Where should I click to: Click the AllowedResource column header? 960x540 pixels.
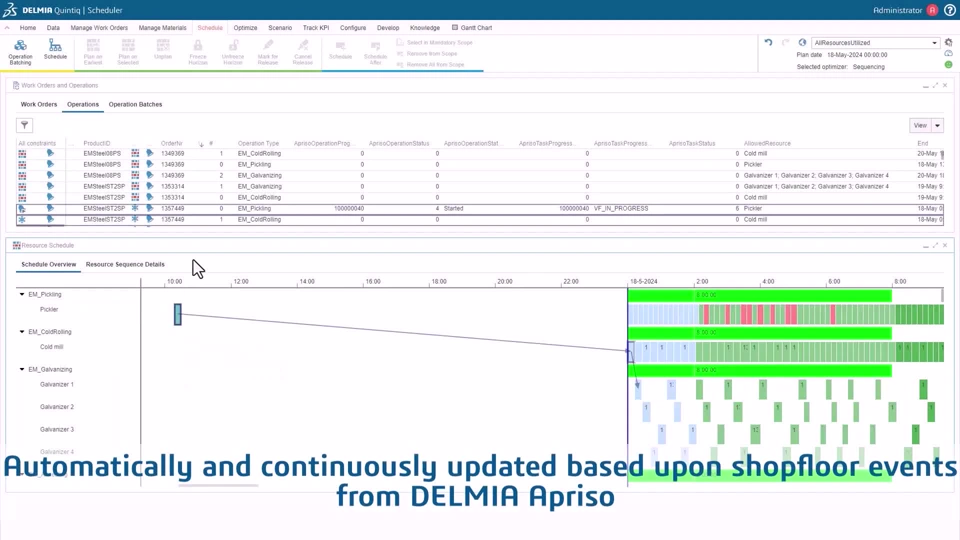point(767,143)
